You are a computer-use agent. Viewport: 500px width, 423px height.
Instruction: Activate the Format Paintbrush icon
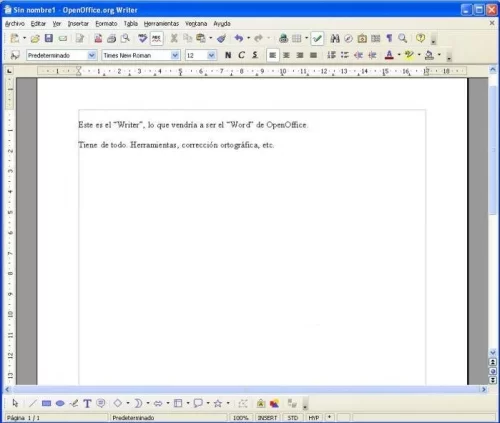[221, 38]
